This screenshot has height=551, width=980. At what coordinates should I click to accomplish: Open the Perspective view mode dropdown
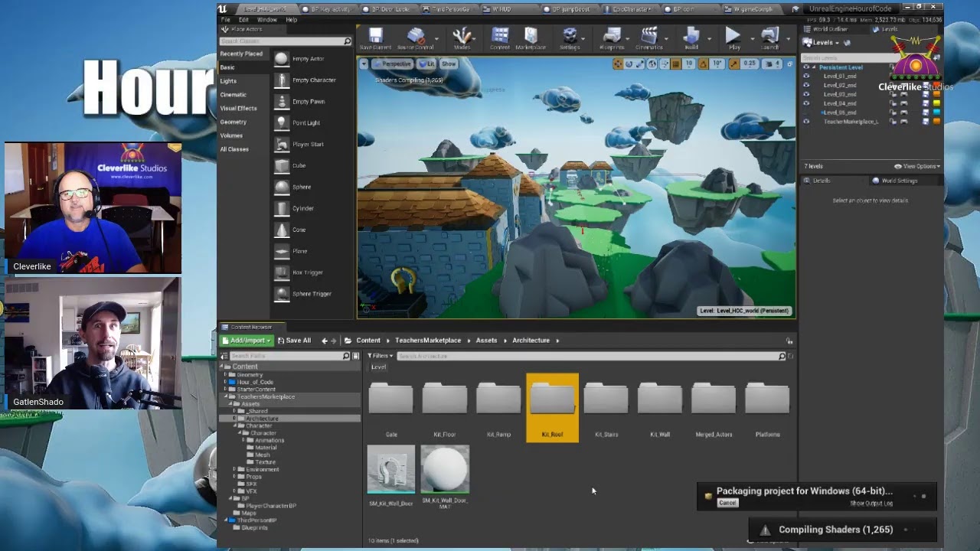tap(392, 64)
